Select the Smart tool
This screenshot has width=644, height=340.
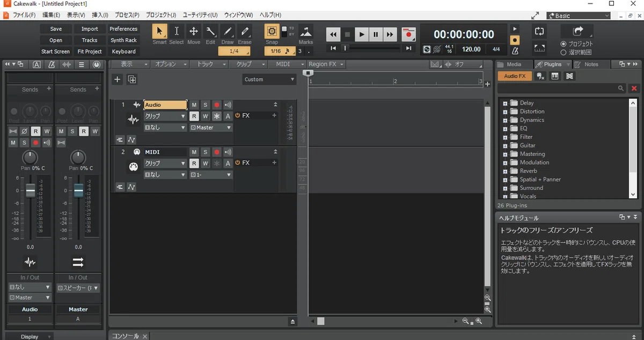coord(159,31)
